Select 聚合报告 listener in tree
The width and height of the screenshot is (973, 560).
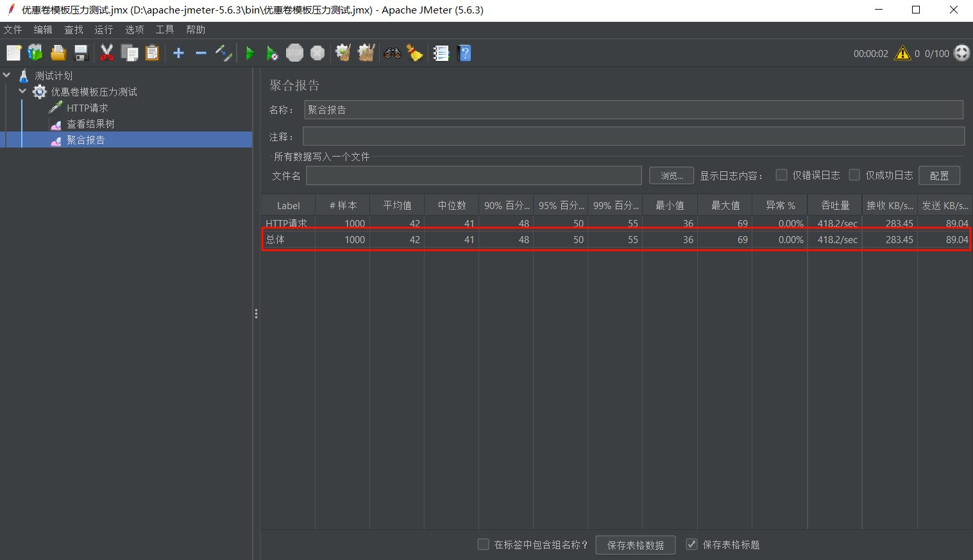pos(85,140)
